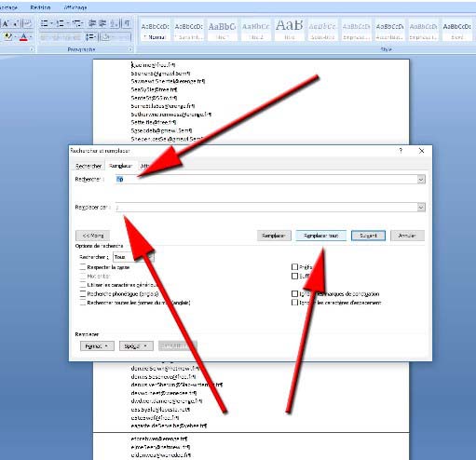Viewport: 476px width, 460px height.
Task: Open the Rechercher field dropdown arrow
Action: point(421,179)
